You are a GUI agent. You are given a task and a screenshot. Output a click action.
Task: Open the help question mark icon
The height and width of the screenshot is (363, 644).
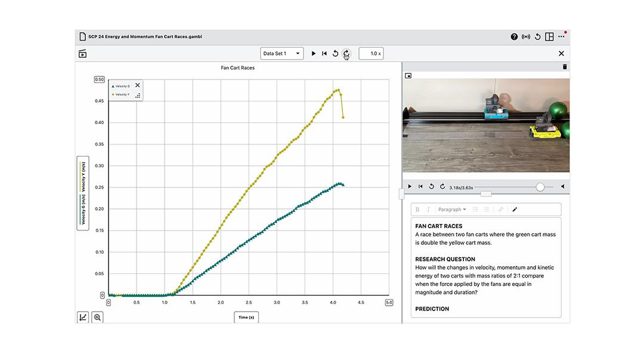click(x=514, y=37)
